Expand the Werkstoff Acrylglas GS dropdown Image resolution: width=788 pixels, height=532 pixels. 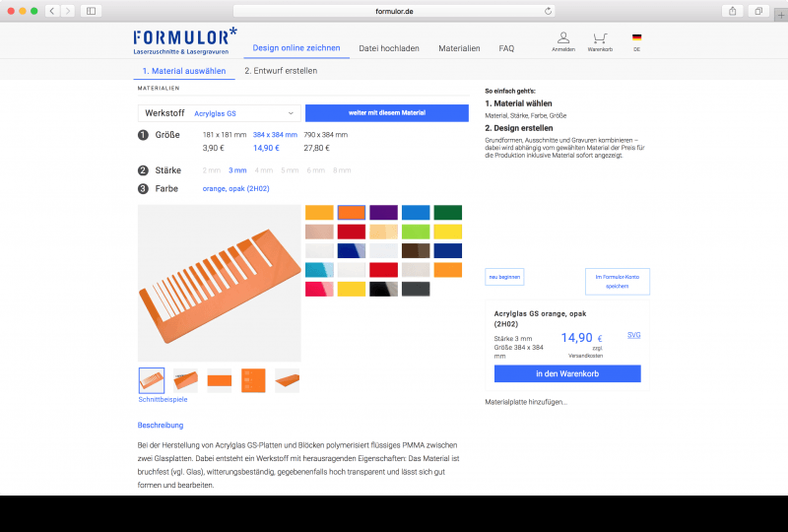[x=219, y=113]
